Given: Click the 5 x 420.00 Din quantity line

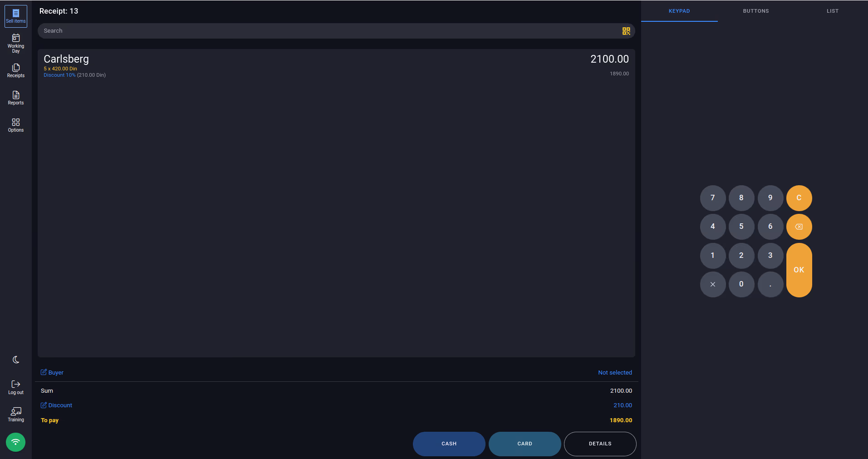Looking at the screenshot, I should [60, 69].
